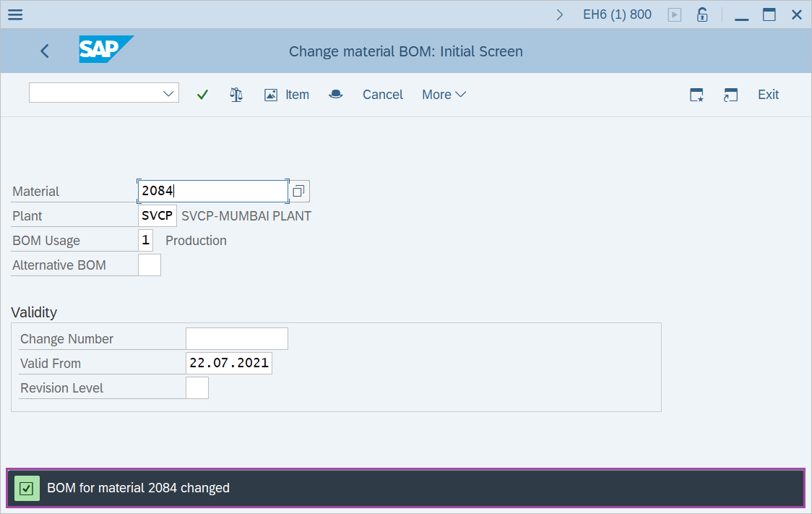Open the Material search help button
Screen dimensions: 812x514
click(x=299, y=191)
